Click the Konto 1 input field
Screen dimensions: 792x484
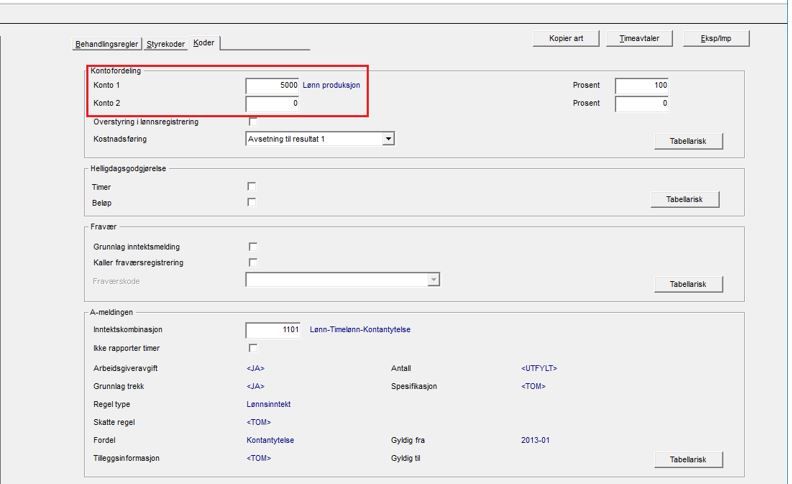point(272,85)
